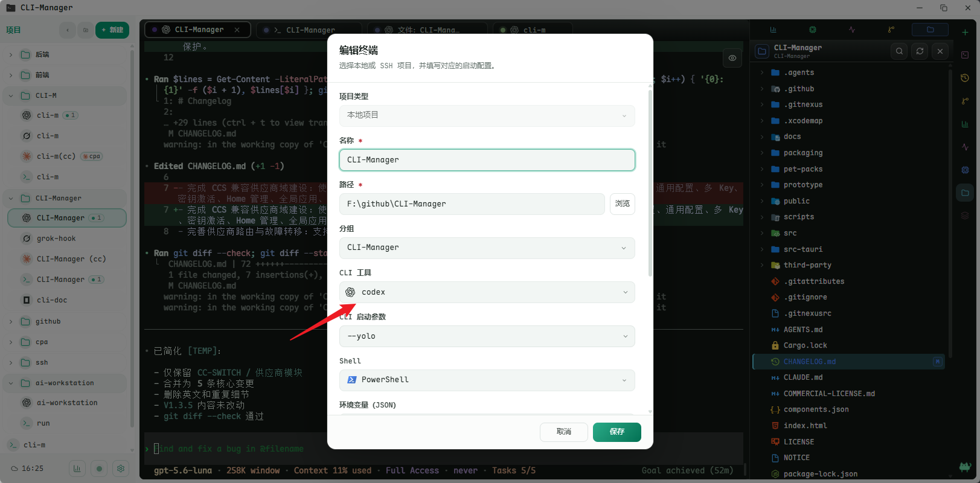This screenshot has height=483, width=980.
Task: Expand the 前端 project group
Action: coord(11,75)
